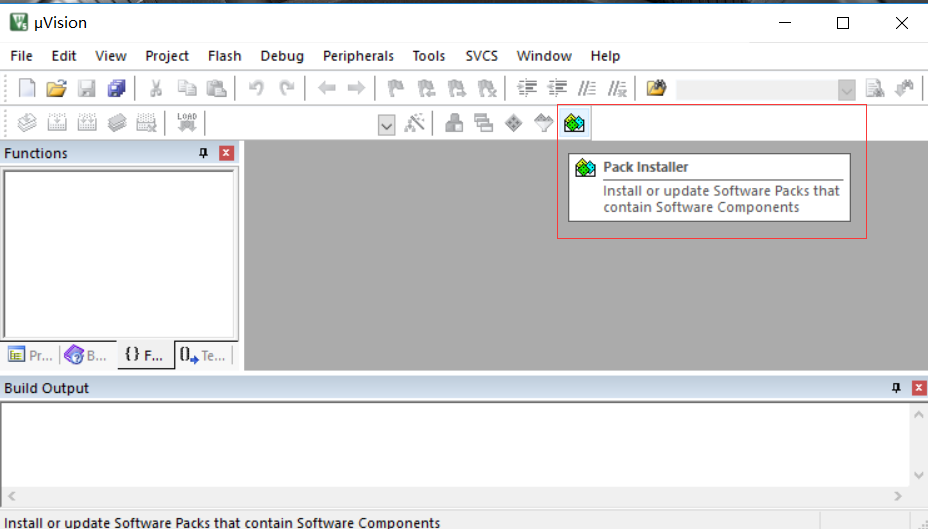Viewport: 928px width, 529px height.
Task: Click the Navigate Backwards arrow
Action: click(x=327, y=89)
